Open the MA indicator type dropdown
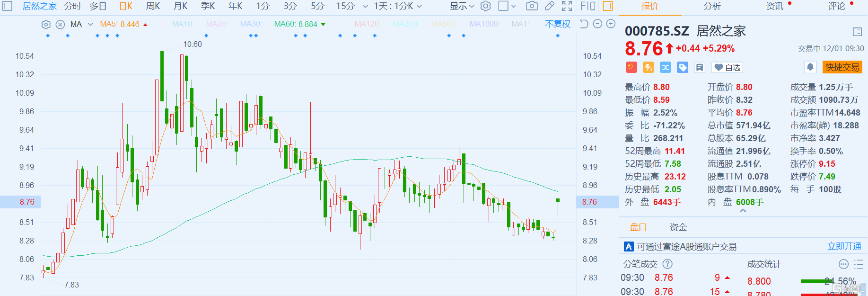868x296 pixels. pos(90,24)
